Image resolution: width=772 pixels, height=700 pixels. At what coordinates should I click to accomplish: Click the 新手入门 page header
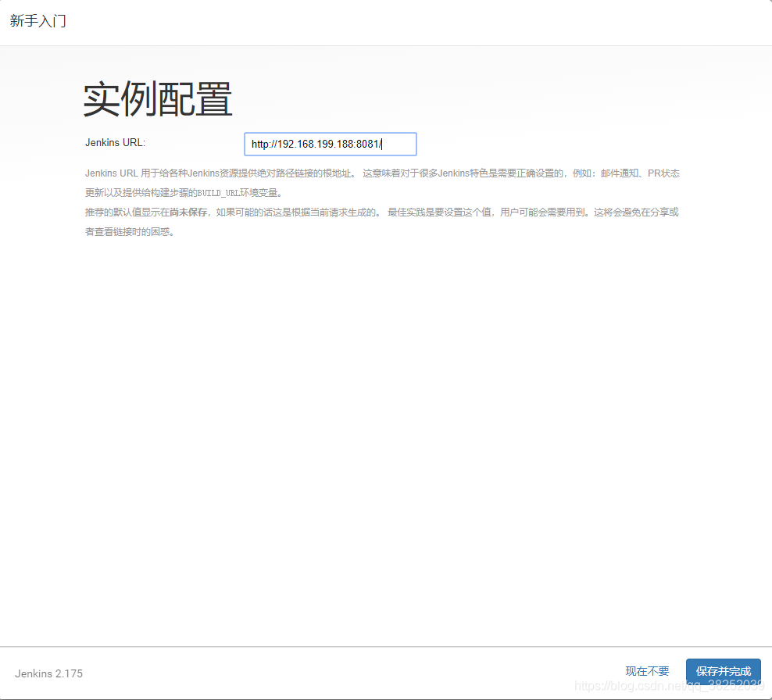[38, 21]
